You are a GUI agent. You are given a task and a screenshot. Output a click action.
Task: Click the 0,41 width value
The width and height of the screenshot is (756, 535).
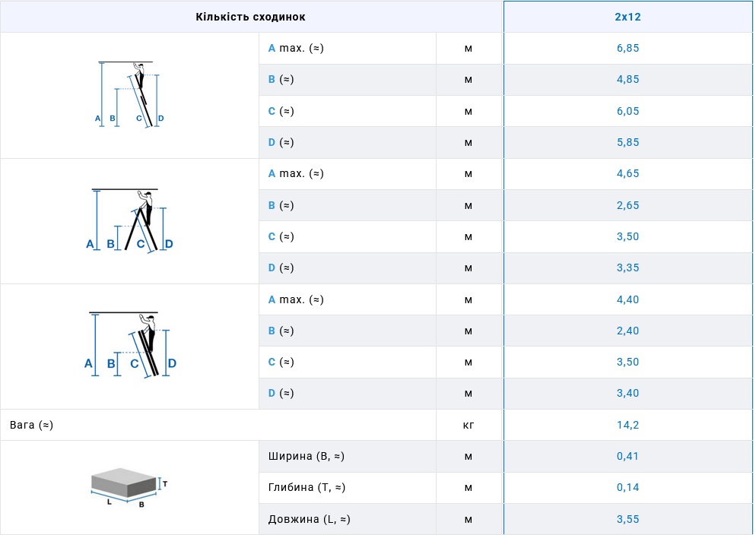(x=627, y=457)
